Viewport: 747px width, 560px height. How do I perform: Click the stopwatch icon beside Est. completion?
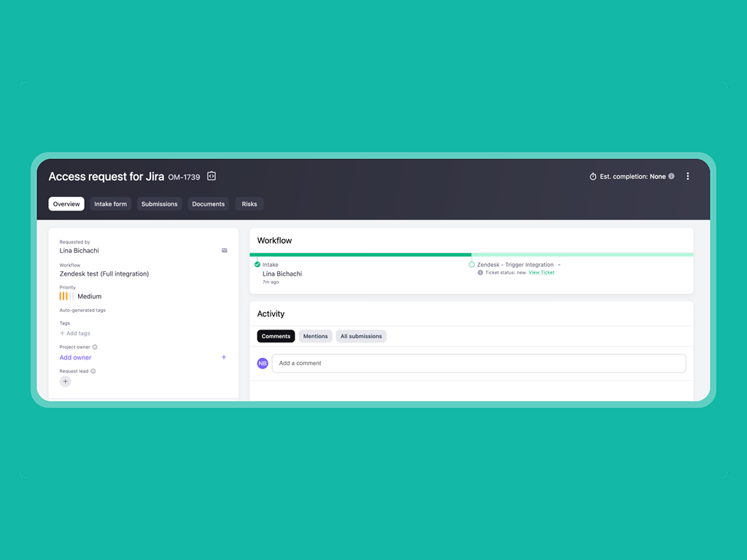click(593, 176)
